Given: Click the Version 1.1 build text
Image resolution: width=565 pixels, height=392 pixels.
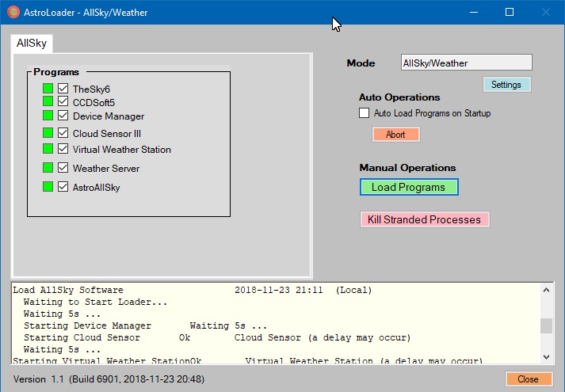Looking at the screenshot, I should (x=109, y=379).
